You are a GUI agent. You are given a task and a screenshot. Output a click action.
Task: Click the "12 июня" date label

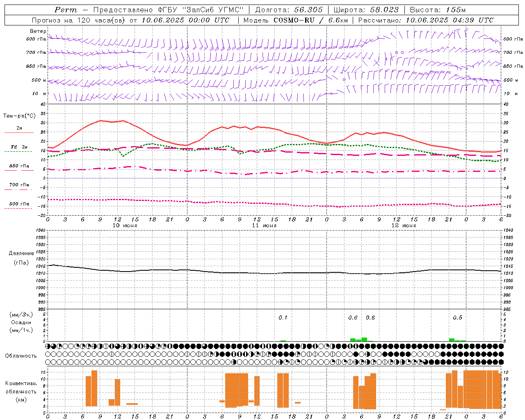pos(404,226)
